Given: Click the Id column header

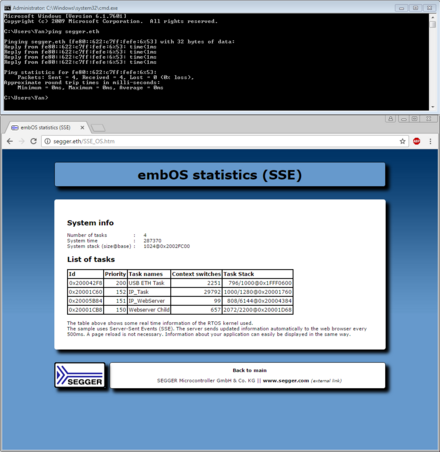Looking at the screenshot, I should (85, 274).
